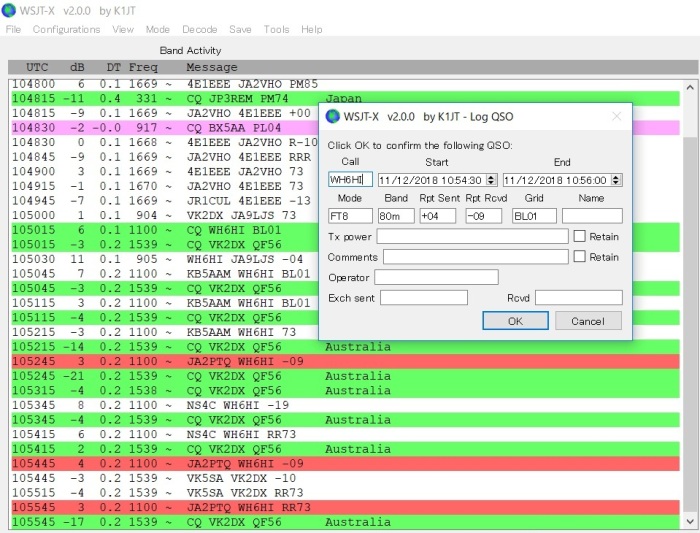Click the Grid field showing BL01
The width and height of the screenshot is (700, 533).
click(534, 216)
